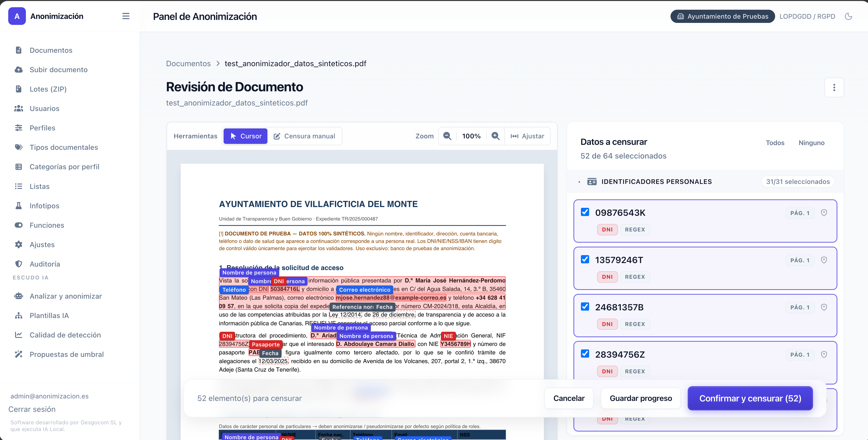Zoom out with the minus magnifier

point(447,136)
